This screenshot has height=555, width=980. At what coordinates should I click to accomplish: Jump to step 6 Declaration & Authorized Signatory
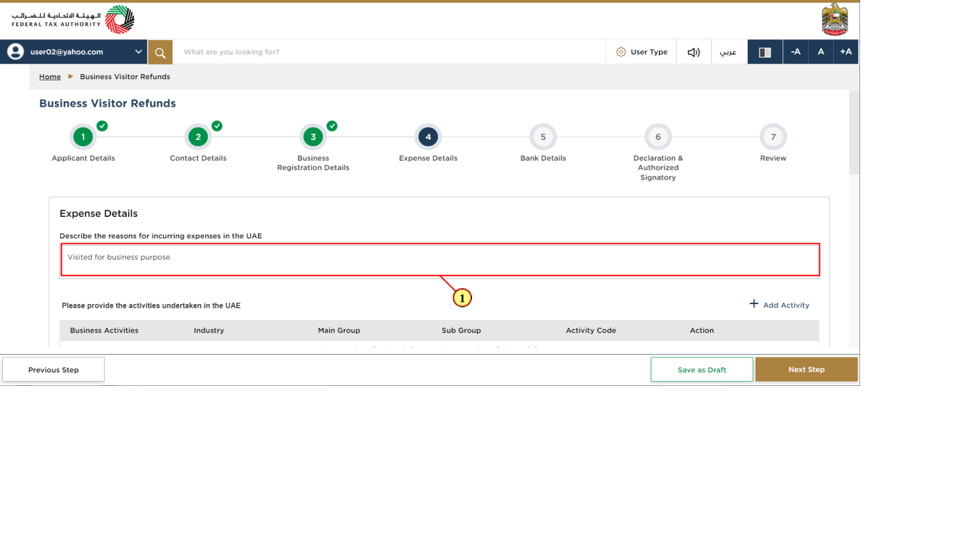pyautogui.click(x=658, y=137)
